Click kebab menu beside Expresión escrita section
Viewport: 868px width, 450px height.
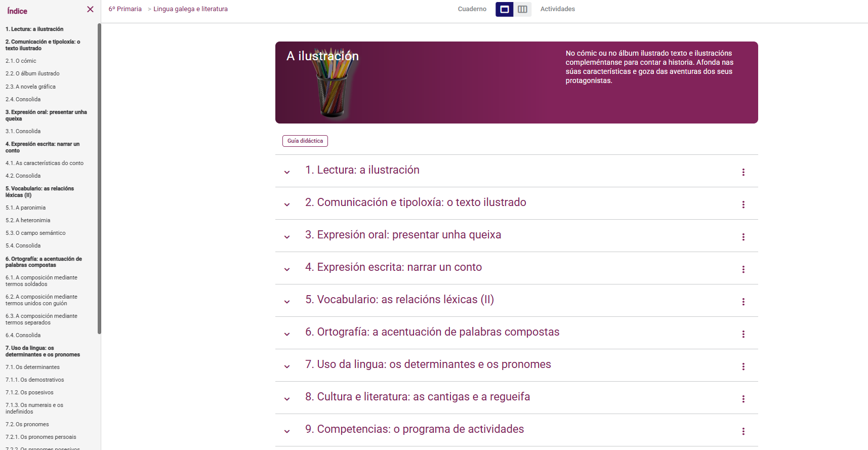pyautogui.click(x=743, y=269)
